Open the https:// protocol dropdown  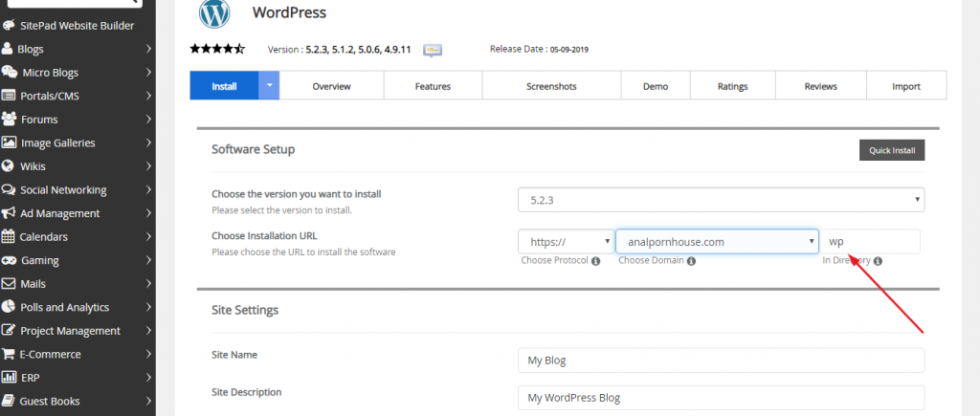point(565,242)
